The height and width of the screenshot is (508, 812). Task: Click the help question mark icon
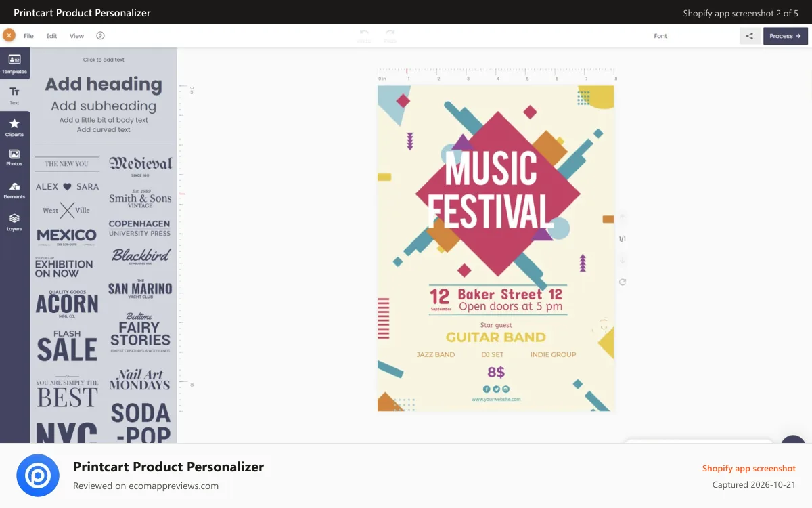point(101,36)
